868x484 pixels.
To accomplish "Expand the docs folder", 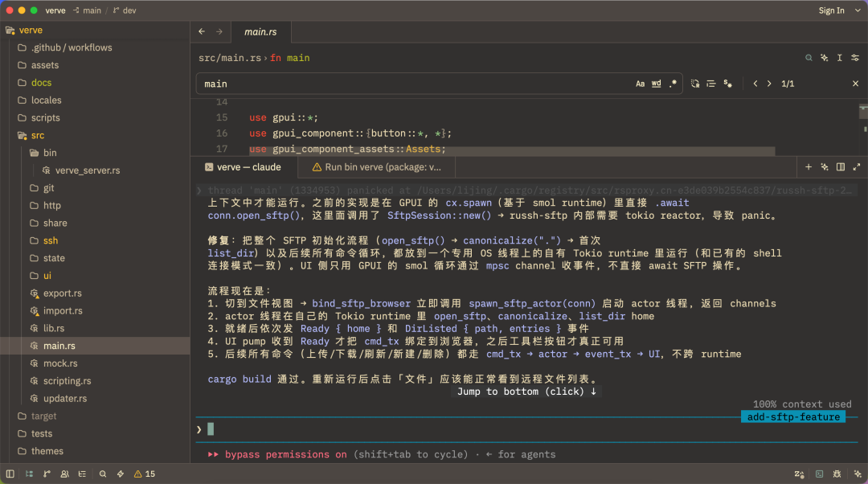I will point(95,83).
